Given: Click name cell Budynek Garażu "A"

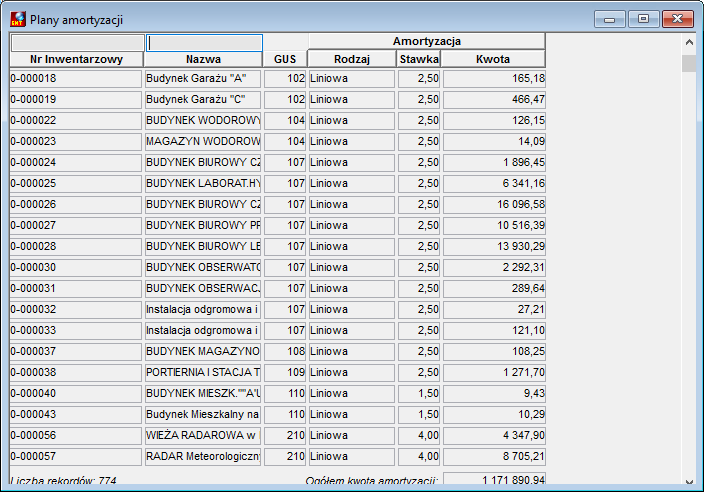Looking at the screenshot, I should click(x=203, y=79).
